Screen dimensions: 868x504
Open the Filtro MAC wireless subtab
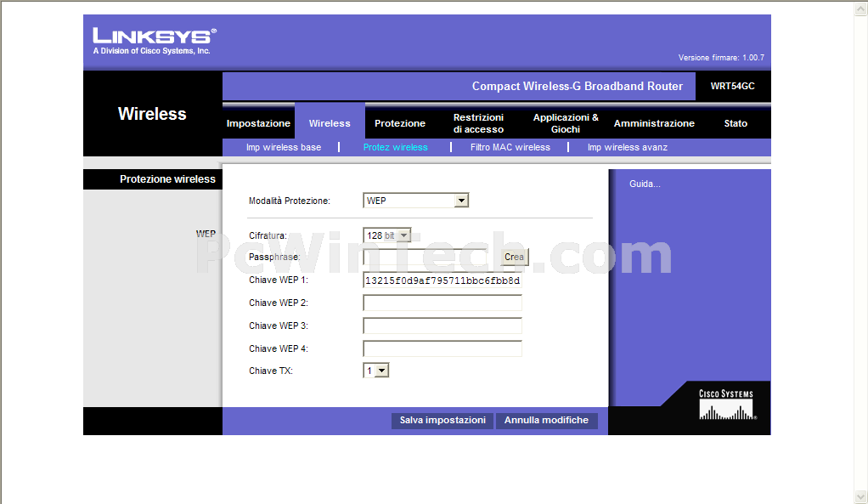(x=510, y=147)
